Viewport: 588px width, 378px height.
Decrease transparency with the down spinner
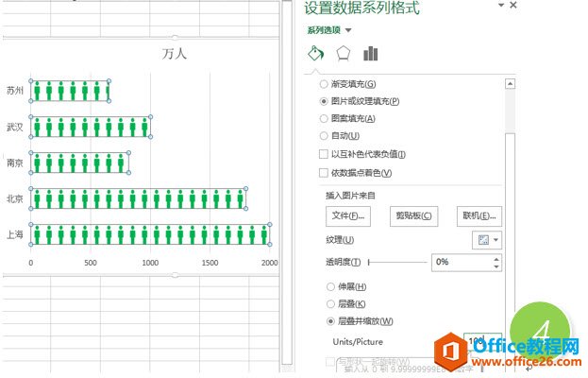pos(496,266)
